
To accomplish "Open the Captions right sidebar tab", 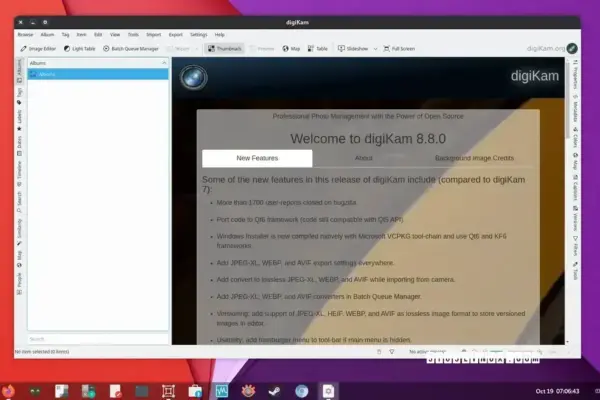I will pos(575,188).
